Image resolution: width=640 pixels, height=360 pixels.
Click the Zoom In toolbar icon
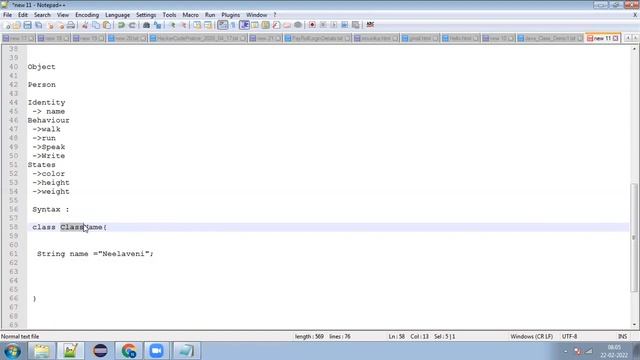[x=173, y=25]
